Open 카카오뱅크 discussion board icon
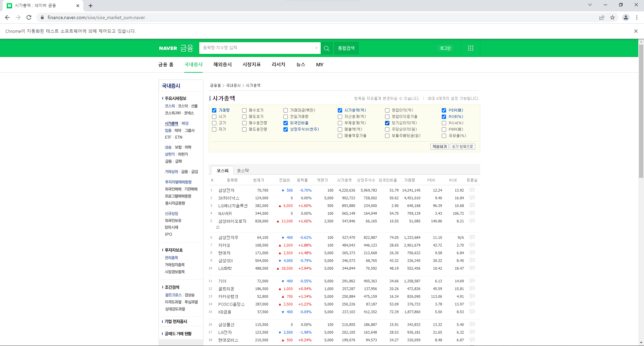 472,296
